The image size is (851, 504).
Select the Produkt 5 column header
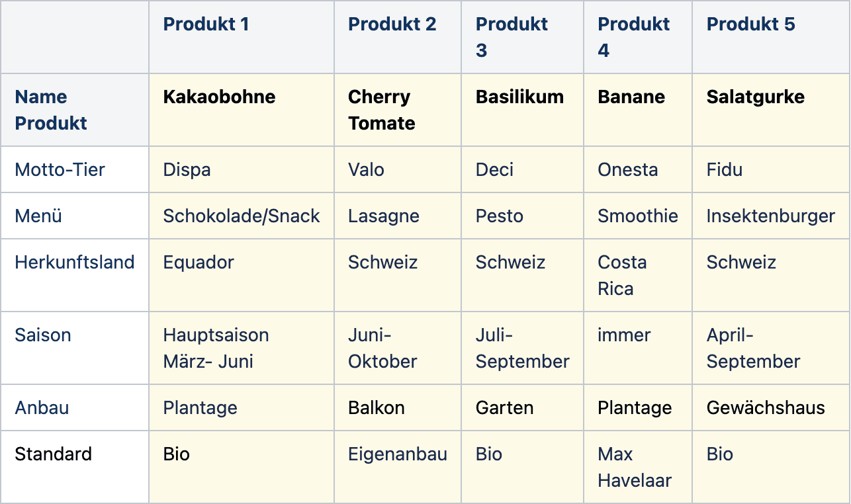771,37
